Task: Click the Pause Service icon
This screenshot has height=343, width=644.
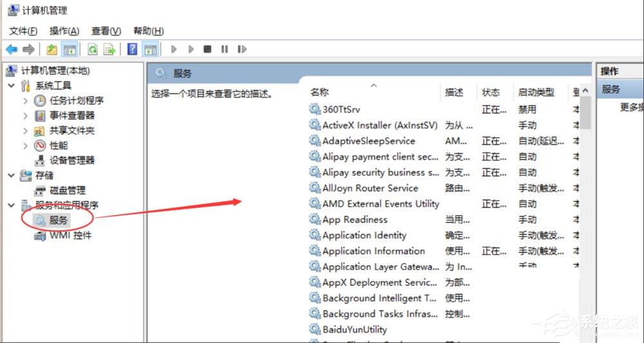Action: (224, 50)
